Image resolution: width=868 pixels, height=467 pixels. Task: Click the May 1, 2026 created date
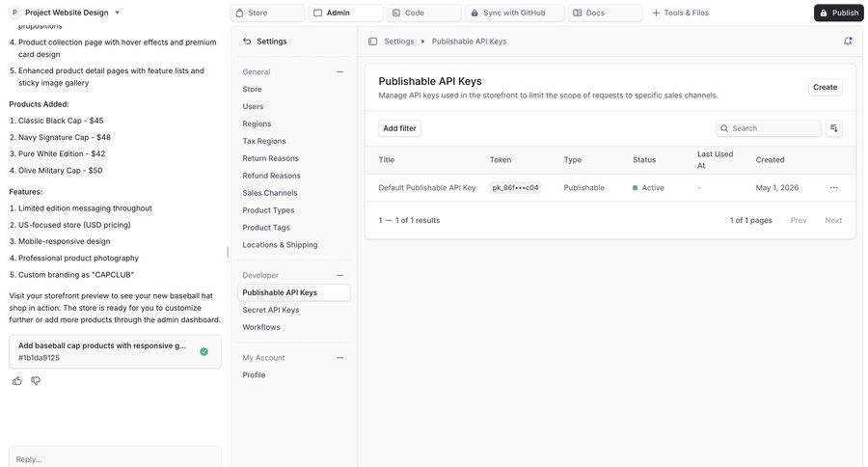(x=777, y=188)
